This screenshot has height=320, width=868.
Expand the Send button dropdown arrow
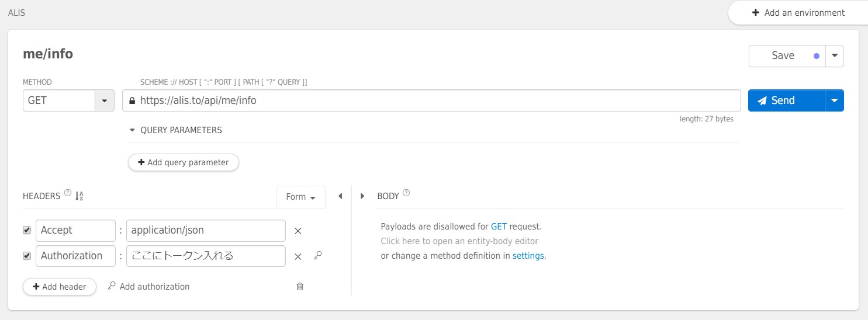834,100
